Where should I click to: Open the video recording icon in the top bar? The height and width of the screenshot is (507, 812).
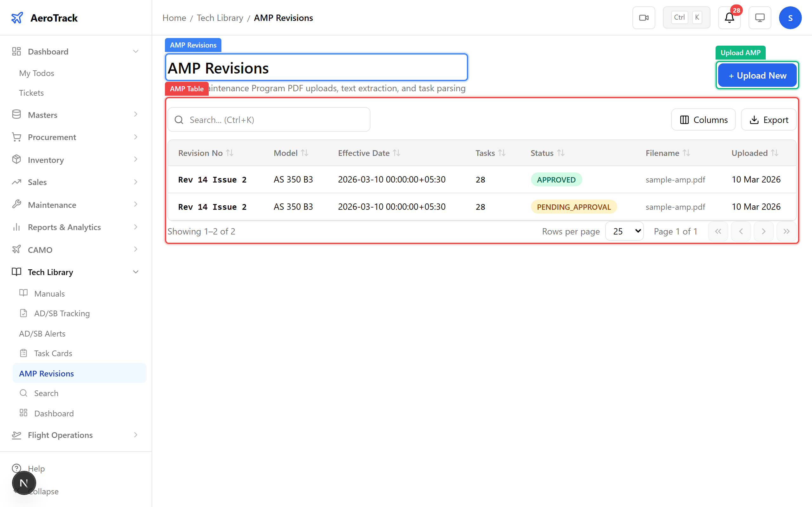(x=644, y=17)
